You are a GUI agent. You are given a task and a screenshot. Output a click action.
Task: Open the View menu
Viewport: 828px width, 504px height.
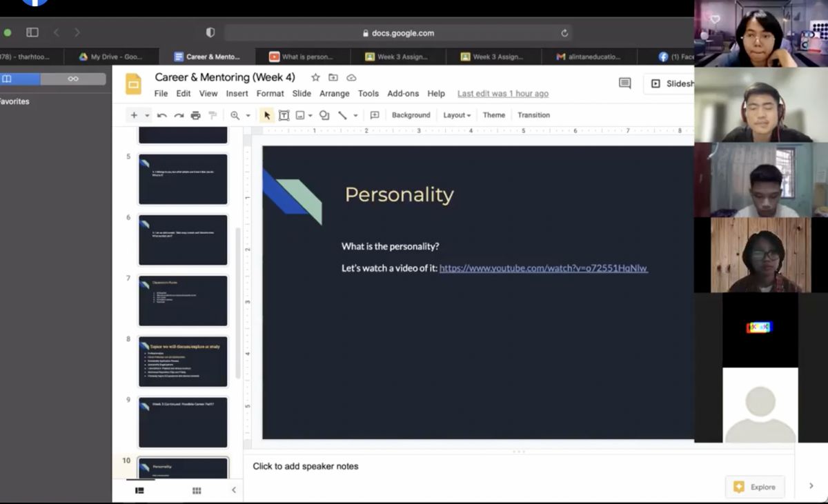pos(208,94)
